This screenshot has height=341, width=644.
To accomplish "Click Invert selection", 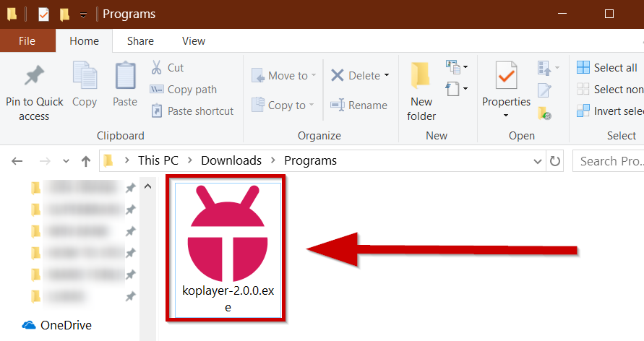I will point(610,111).
